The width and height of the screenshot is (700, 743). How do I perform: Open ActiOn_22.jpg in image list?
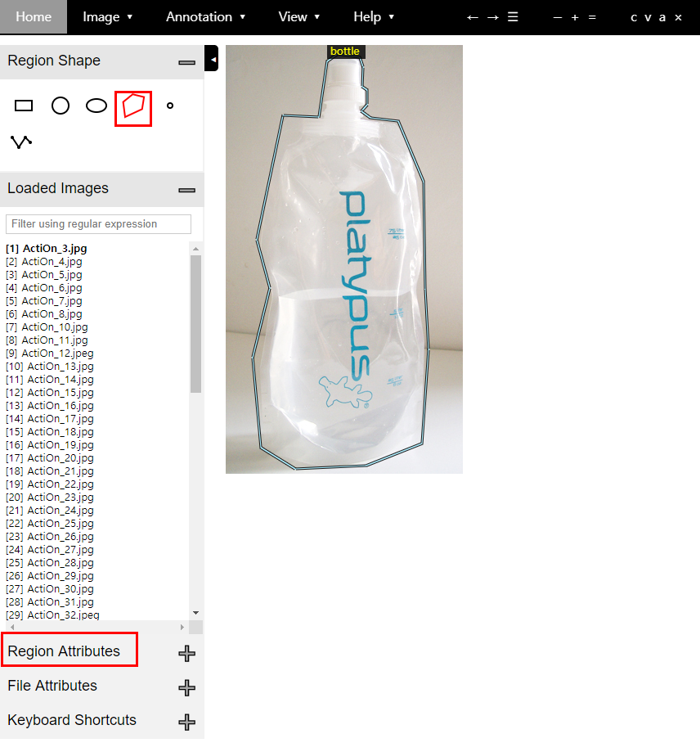coord(50,484)
